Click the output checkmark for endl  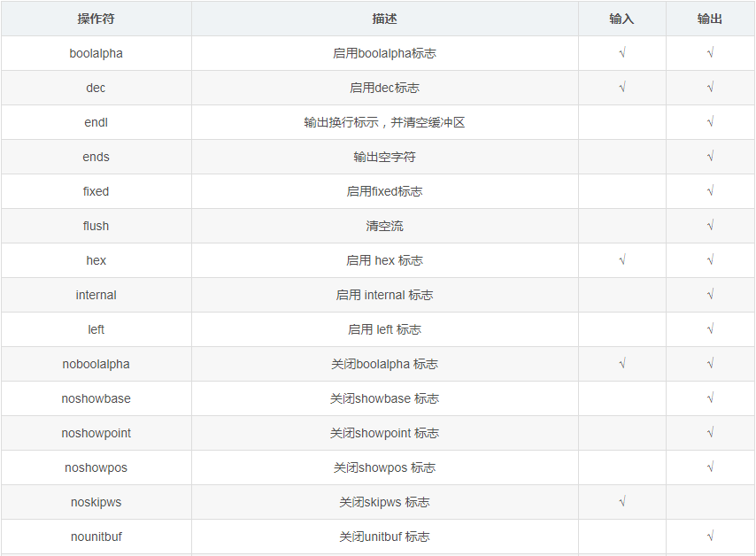[710, 122]
